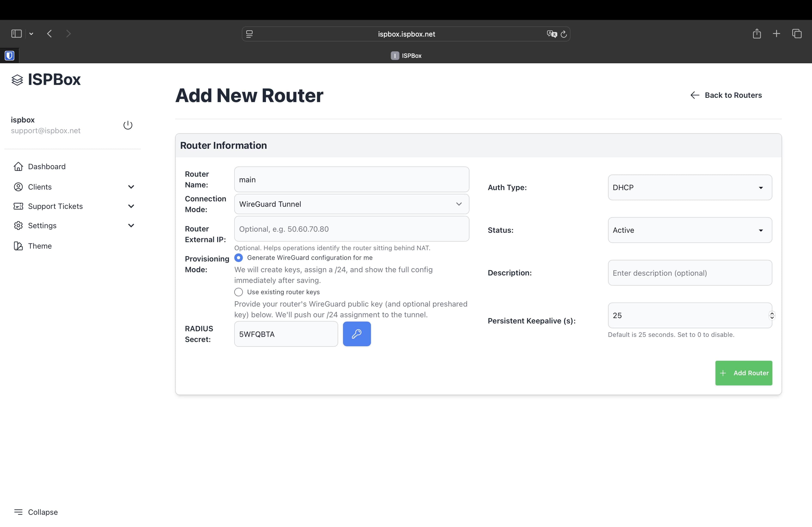Click the power logout icon

[x=128, y=125]
